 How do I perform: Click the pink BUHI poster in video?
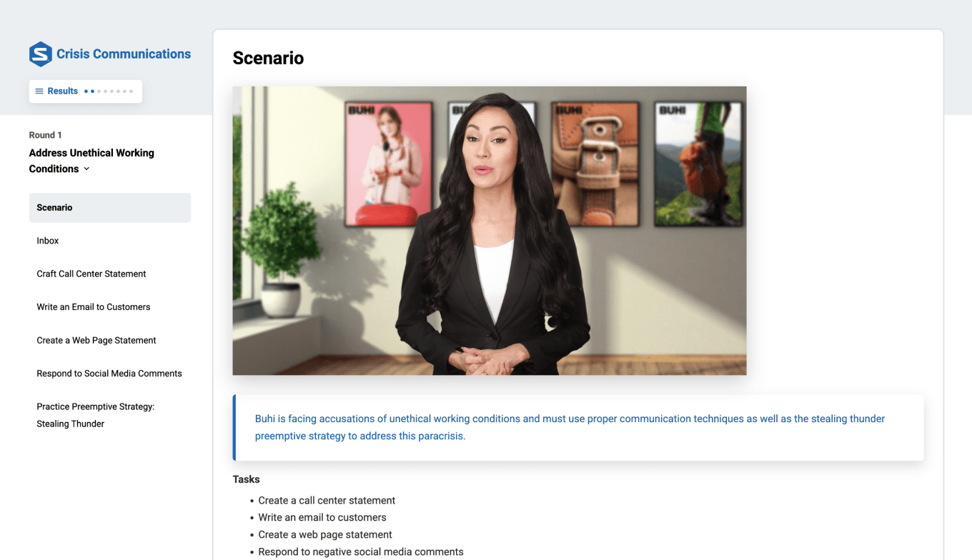(x=389, y=164)
